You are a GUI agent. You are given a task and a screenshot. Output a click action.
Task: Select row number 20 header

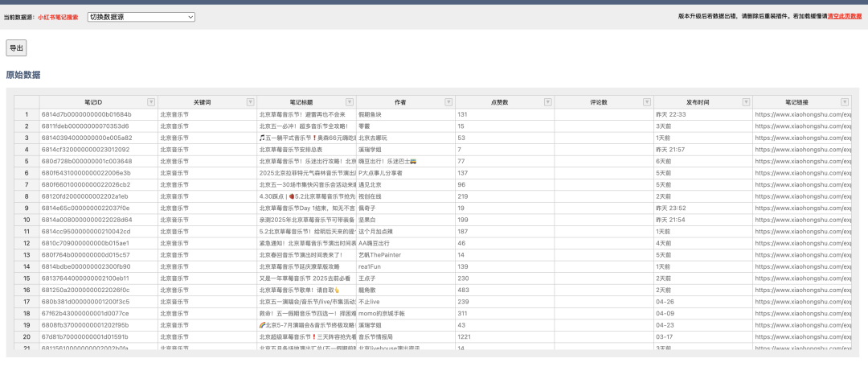pyautogui.click(x=27, y=336)
